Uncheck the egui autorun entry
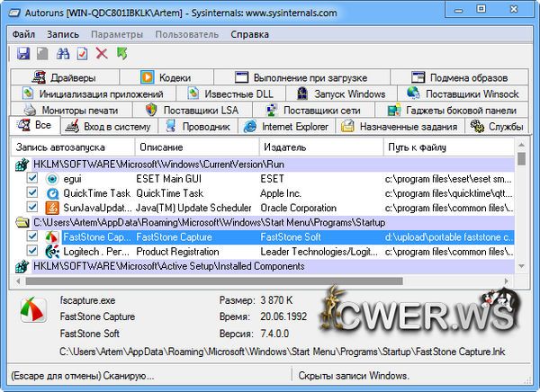Screen dimensions: 540x392 click(32, 179)
